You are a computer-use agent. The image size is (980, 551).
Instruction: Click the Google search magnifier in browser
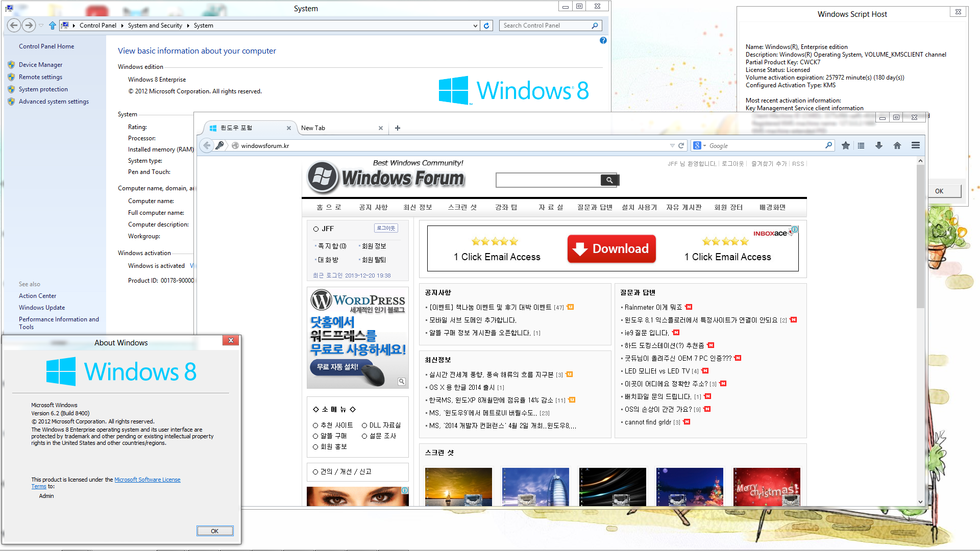(828, 145)
